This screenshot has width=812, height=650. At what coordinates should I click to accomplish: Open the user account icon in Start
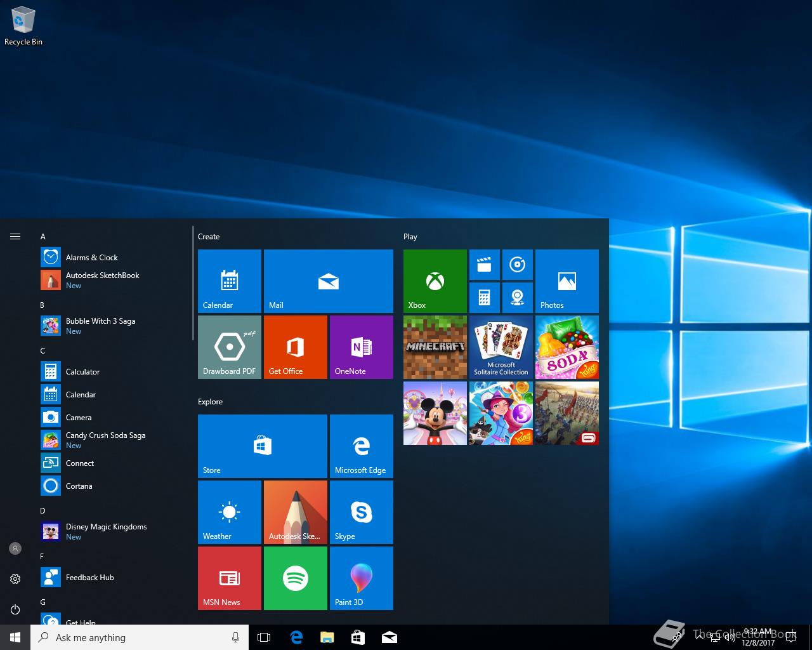pyautogui.click(x=15, y=548)
